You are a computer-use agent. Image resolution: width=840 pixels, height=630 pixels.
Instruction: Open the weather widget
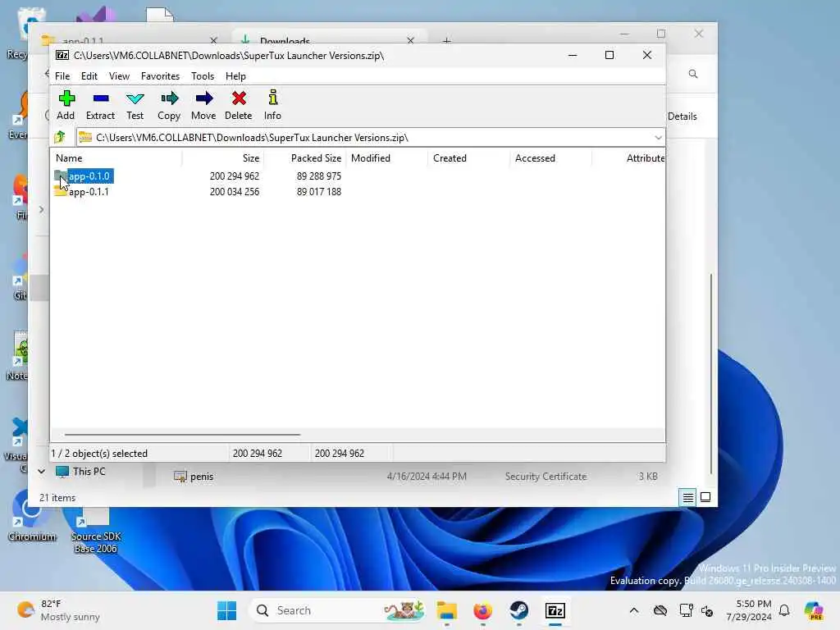(x=59, y=610)
